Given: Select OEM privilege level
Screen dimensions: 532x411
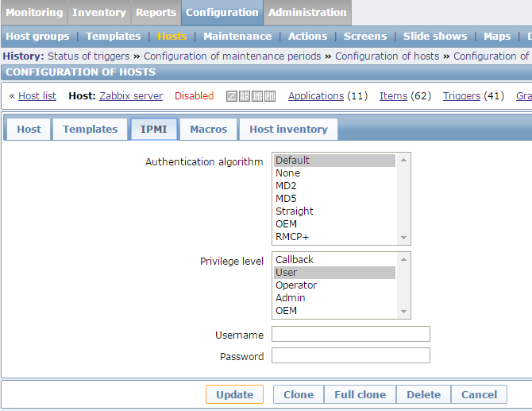Looking at the screenshot, I should point(334,311).
